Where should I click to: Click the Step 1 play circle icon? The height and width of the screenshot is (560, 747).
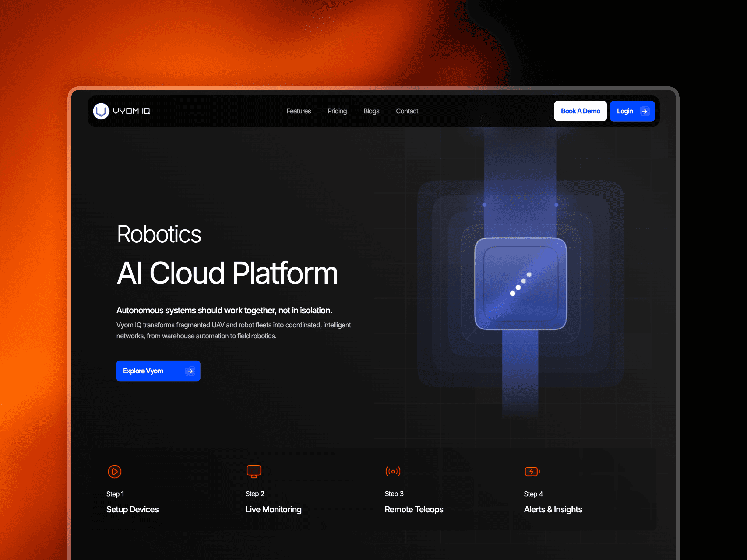click(114, 472)
